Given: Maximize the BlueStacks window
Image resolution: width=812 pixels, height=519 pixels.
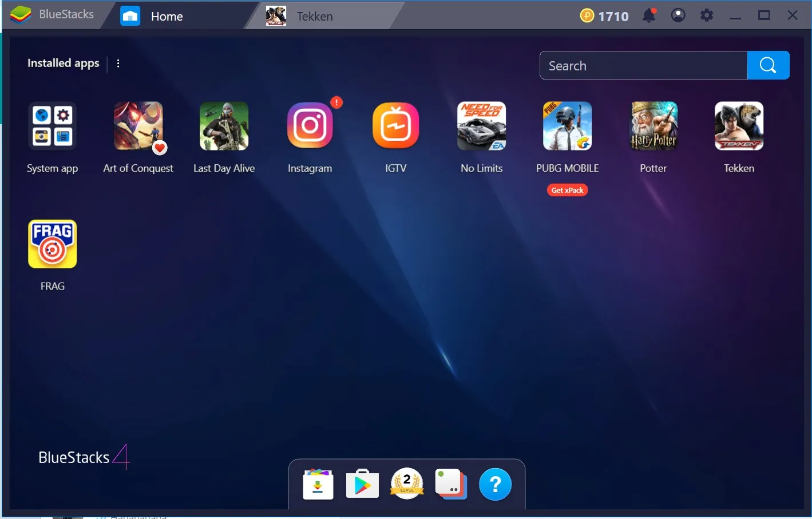Looking at the screenshot, I should [x=764, y=15].
